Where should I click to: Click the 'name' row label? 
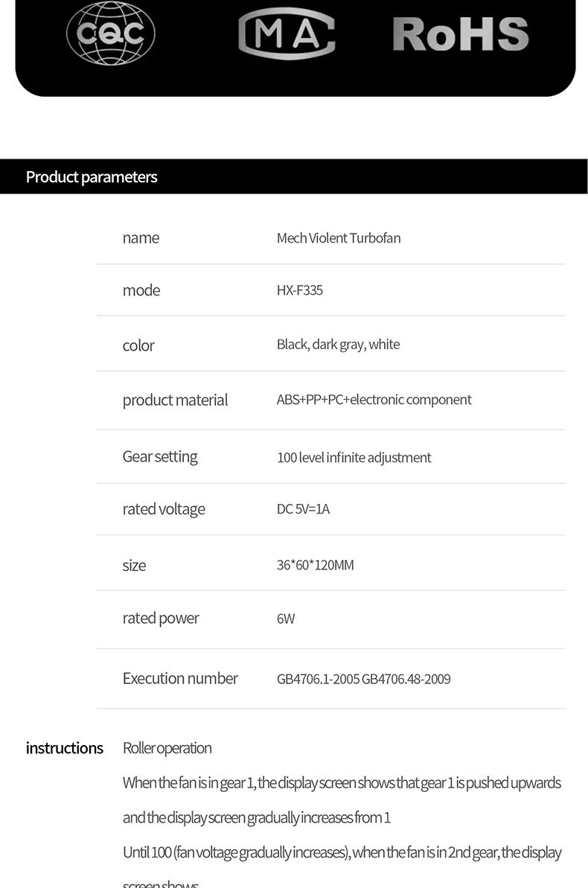[141, 238]
